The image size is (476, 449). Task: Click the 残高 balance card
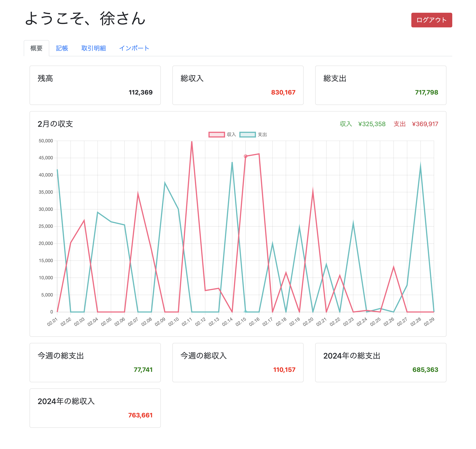[95, 85]
